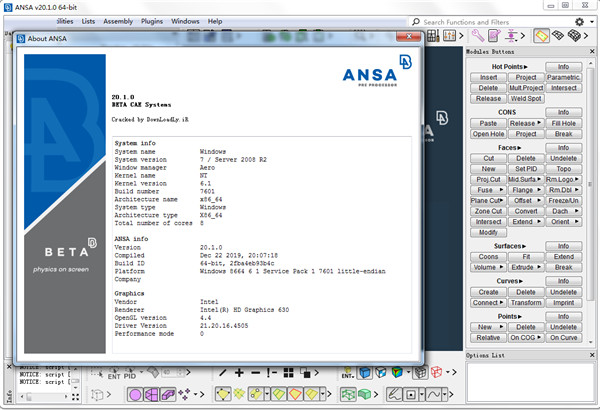This screenshot has height=410, width=600.
Task: Click the yellow tag icon in top toolbar
Action: (542, 36)
